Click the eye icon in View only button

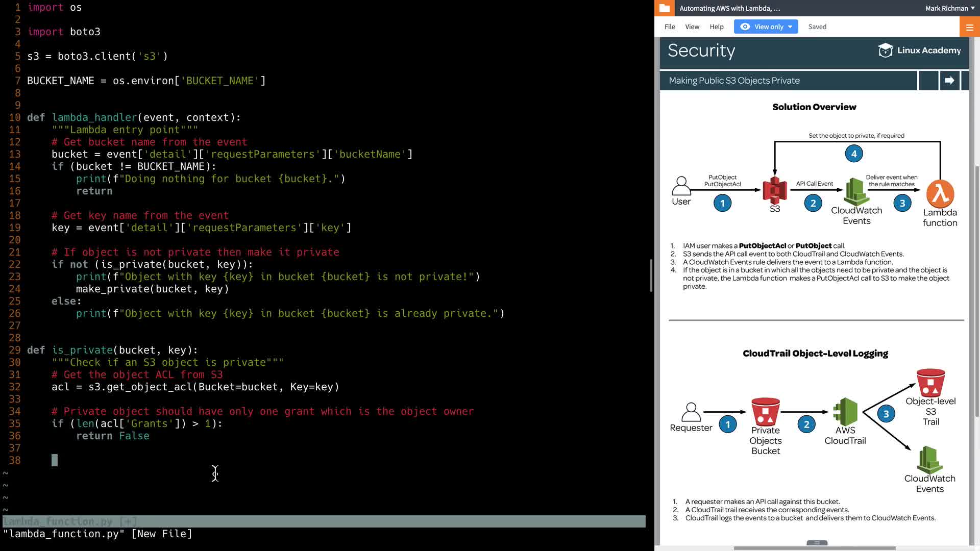click(x=745, y=27)
